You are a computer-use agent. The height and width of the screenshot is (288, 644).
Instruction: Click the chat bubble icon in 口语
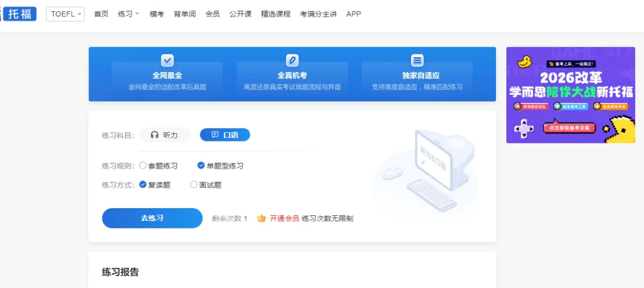click(215, 134)
